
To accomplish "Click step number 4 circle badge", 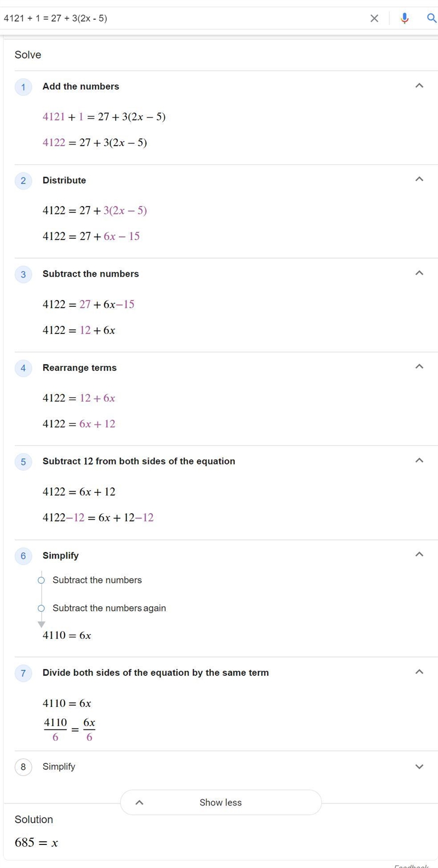I will coord(23,368).
